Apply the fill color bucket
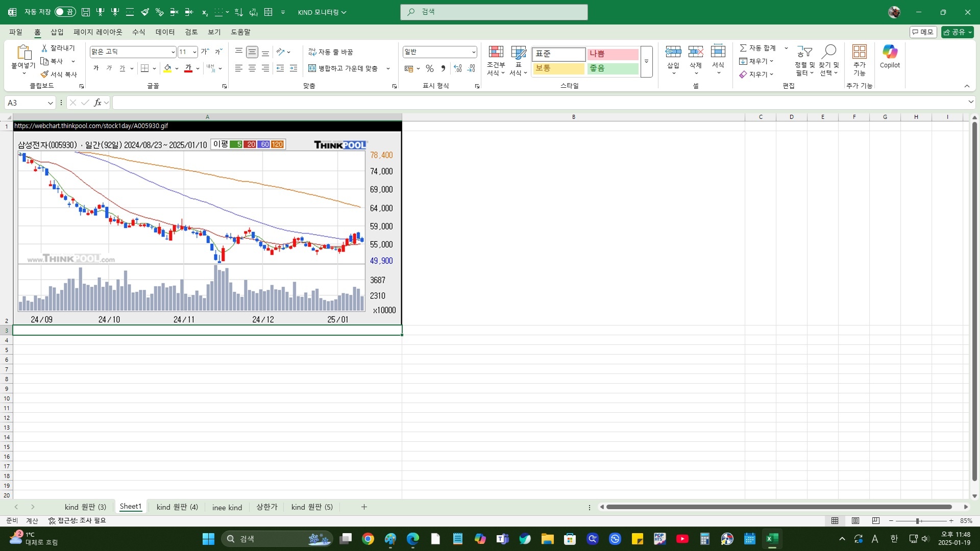 [167, 68]
